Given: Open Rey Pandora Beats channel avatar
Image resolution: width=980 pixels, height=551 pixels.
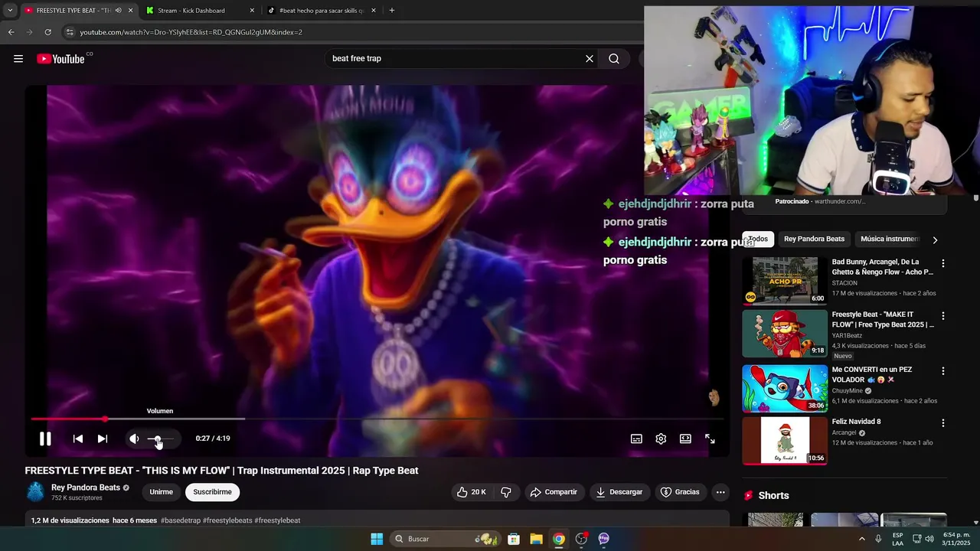Looking at the screenshot, I should [x=36, y=492].
